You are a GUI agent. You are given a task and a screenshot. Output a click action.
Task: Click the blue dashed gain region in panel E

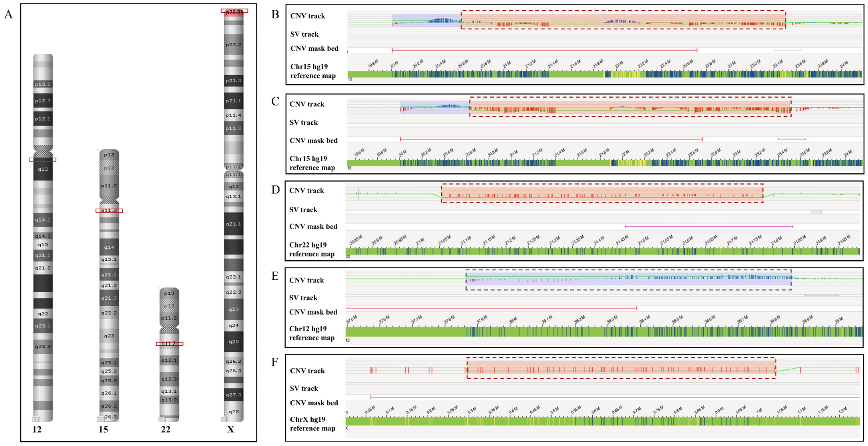click(628, 280)
